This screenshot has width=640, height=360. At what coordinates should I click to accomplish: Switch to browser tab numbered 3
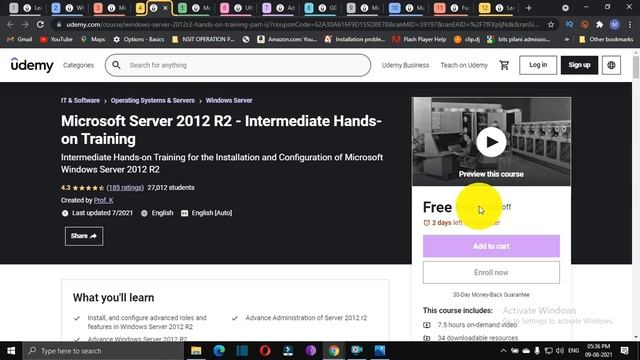[109, 8]
